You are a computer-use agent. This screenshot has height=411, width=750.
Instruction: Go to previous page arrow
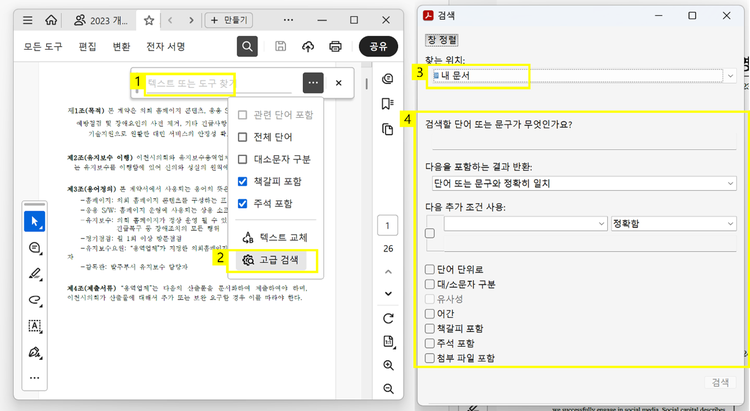(388, 272)
